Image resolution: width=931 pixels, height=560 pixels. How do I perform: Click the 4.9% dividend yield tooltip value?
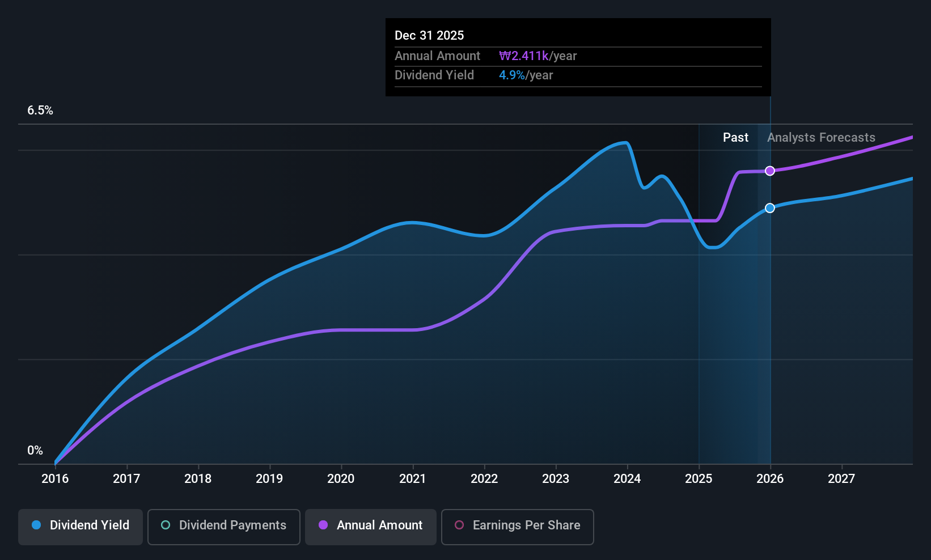(512, 75)
